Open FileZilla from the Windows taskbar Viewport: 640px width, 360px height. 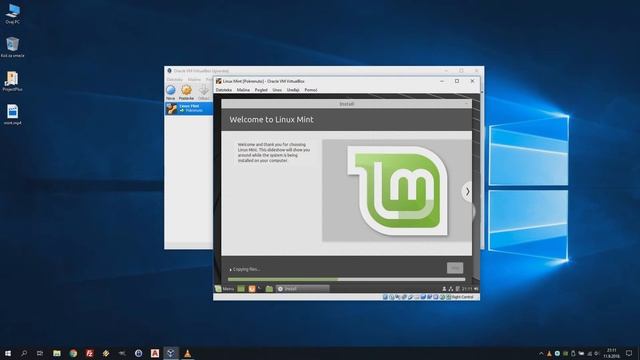[89, 353]
